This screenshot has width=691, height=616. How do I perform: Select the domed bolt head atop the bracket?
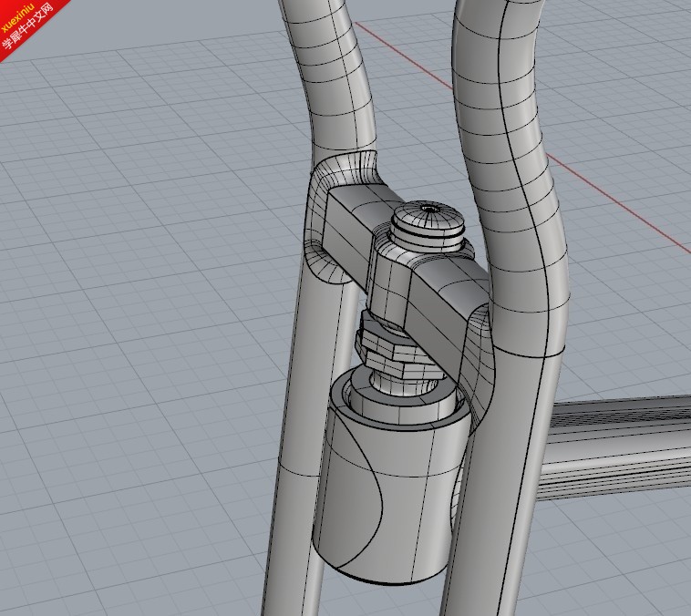428,226
